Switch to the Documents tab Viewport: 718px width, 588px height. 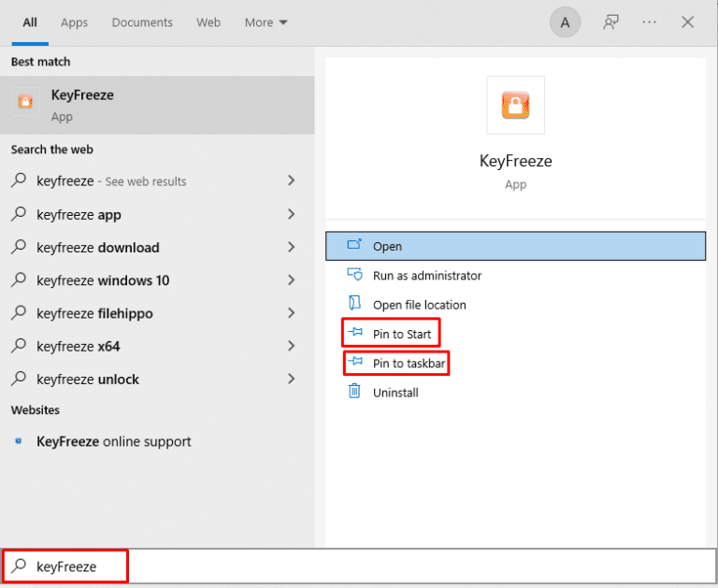[x=142, y=22]
